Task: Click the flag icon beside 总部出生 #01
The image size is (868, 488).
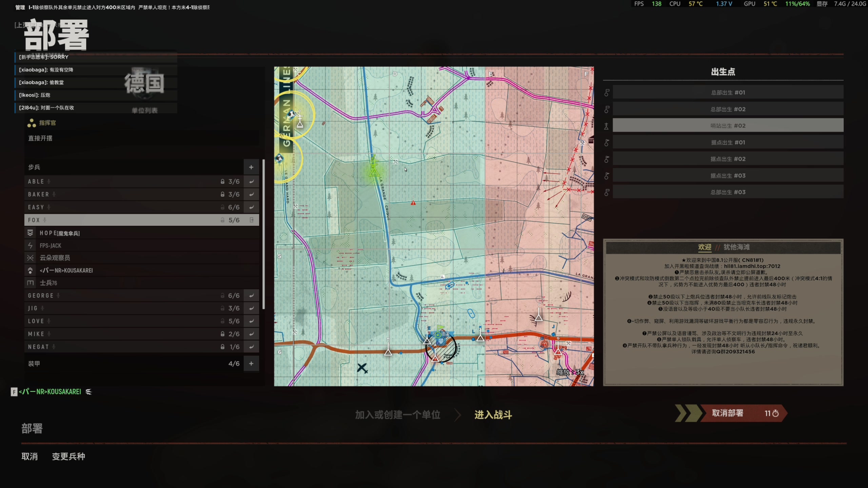Action: pyautogui.click(x=607, y=93)
